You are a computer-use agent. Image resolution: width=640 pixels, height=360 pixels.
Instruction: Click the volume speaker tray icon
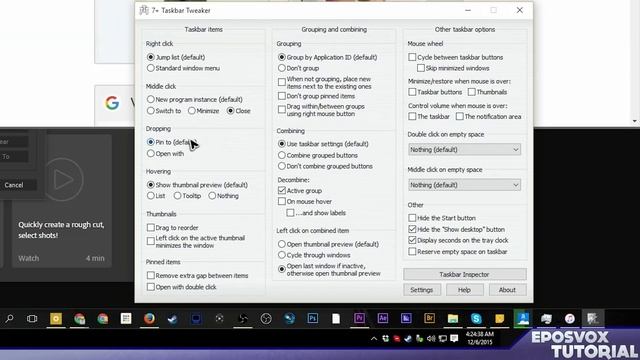431,338
